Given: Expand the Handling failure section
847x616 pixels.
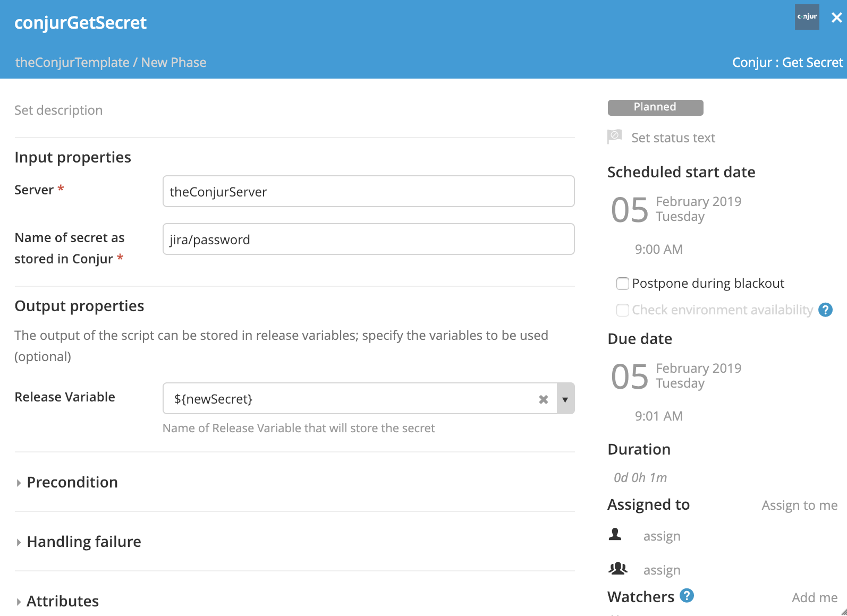Looking at the screenshot, I should (x=78, y=542).
